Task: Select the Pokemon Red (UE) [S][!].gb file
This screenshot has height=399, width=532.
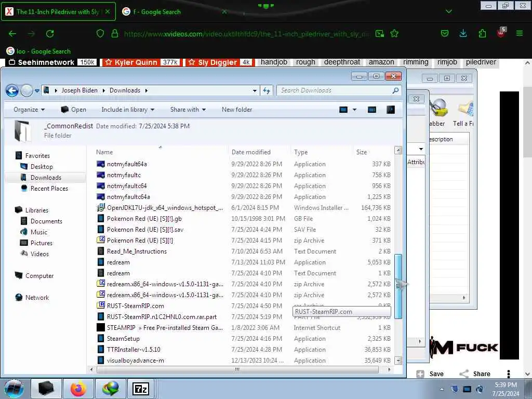Action: pyautogui.click(x=144, y=219)
